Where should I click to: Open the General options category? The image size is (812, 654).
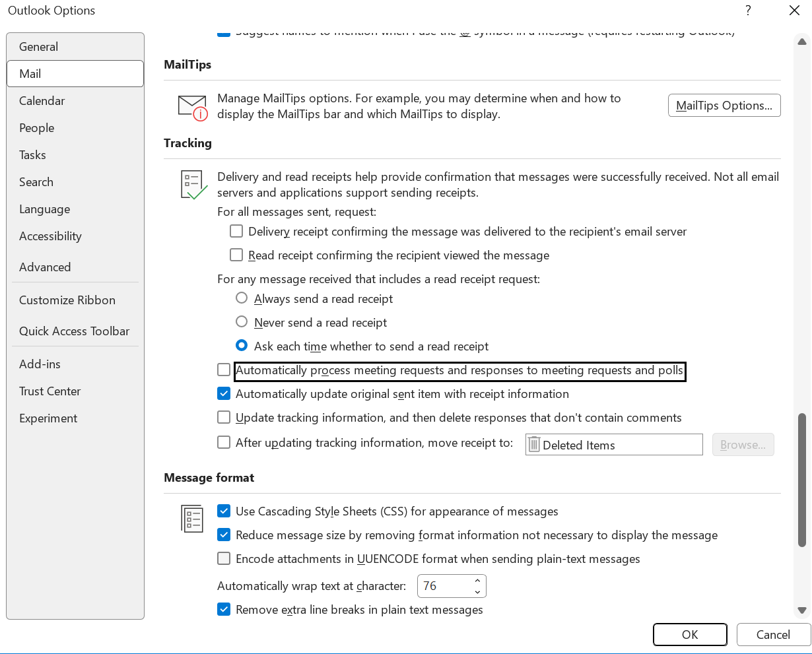[75, 47]
